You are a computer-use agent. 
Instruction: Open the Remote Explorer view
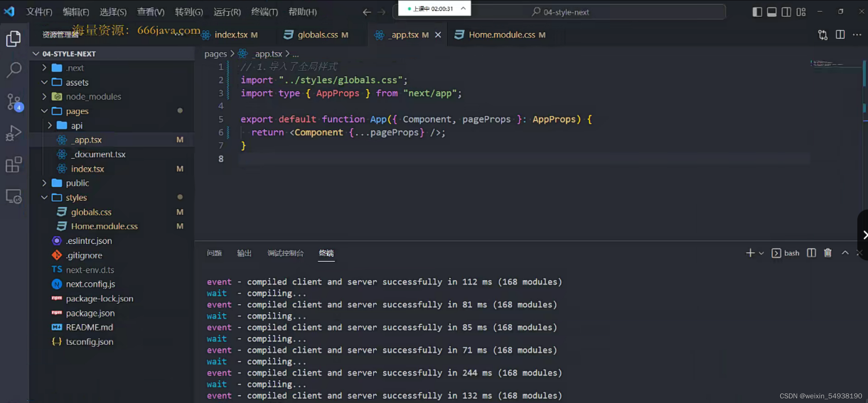click(x=14, y=196)
